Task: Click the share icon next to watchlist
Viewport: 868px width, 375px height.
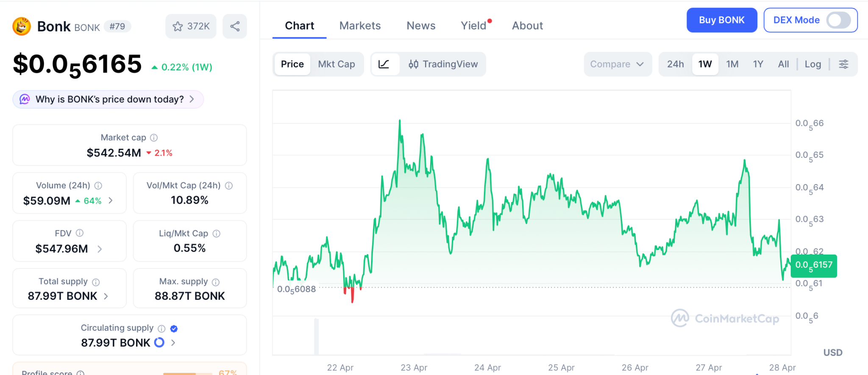Action: click(235, 26)
